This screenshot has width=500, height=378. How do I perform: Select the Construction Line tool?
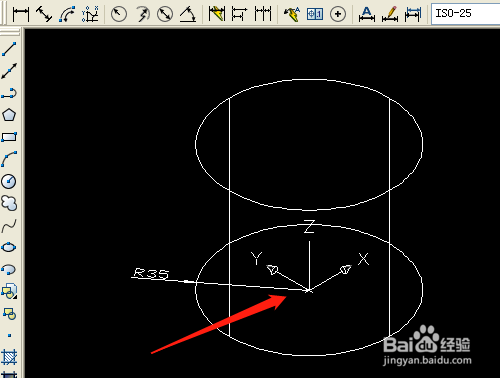[9, 71]
